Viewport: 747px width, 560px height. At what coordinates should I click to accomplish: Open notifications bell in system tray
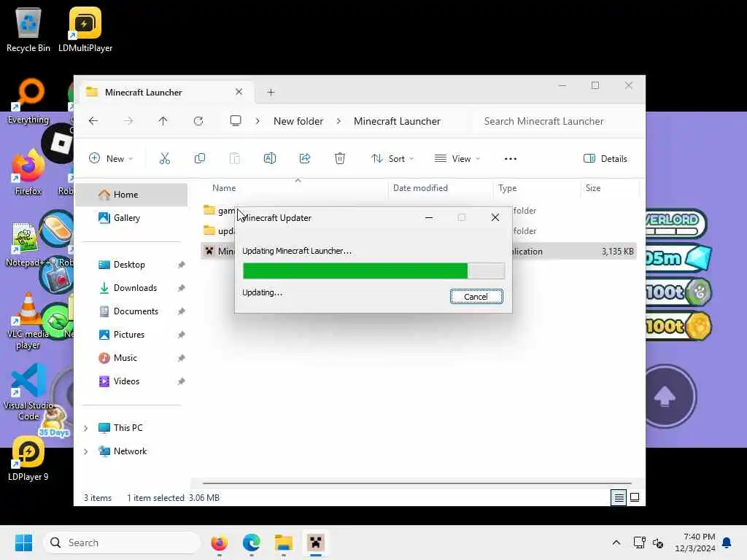pyautogui.click(x=727, y=542)
